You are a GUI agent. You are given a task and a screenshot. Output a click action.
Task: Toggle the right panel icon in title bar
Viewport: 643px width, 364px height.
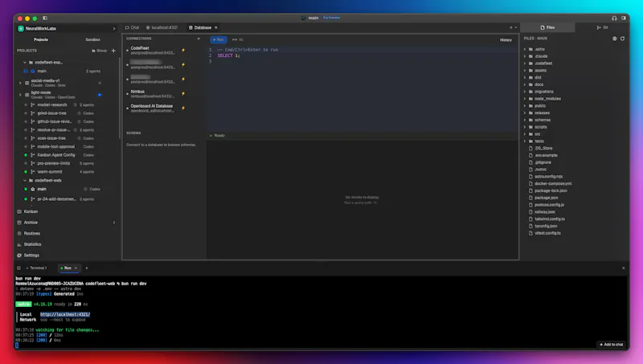624,18
